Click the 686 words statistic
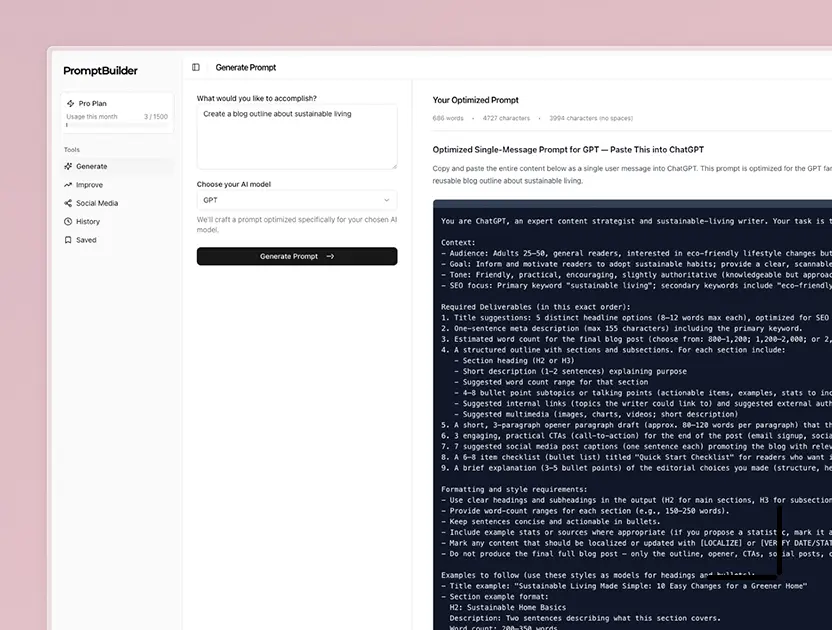The image size is (832, 630). [x=448, y=118]
